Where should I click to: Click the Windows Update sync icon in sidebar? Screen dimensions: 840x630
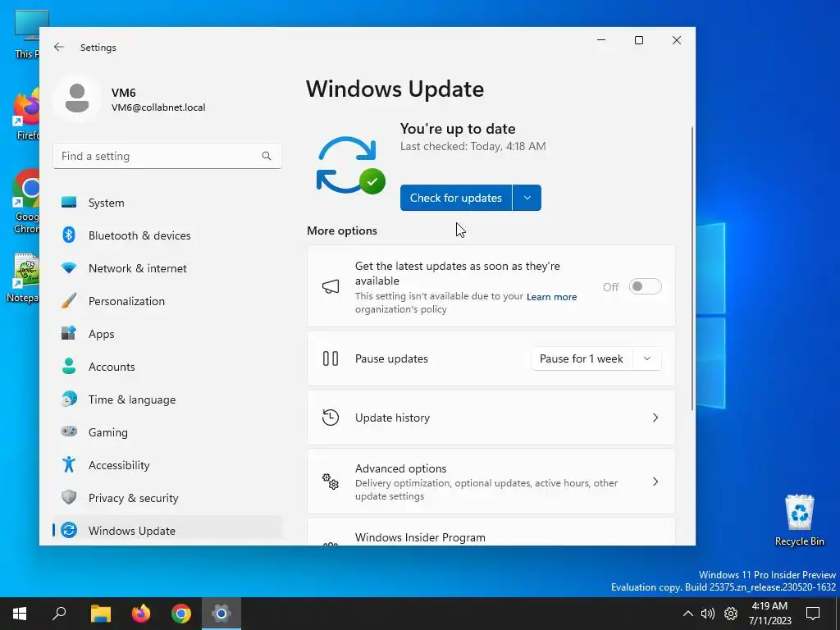click(69, 530)
